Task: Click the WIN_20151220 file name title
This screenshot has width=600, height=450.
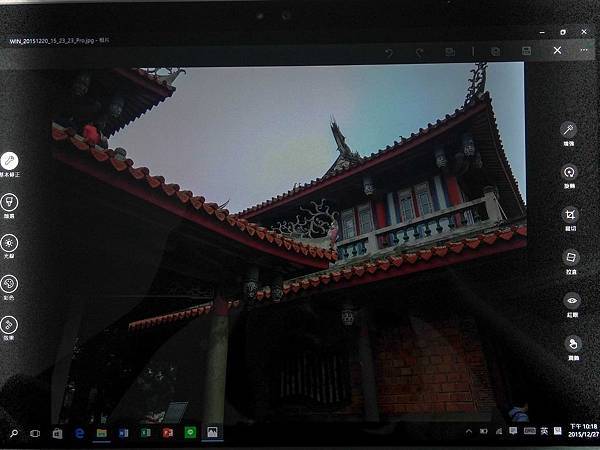Action: (59, 41)
